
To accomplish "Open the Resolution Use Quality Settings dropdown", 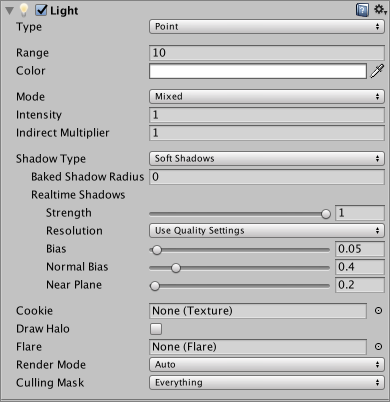I will 267,231.
